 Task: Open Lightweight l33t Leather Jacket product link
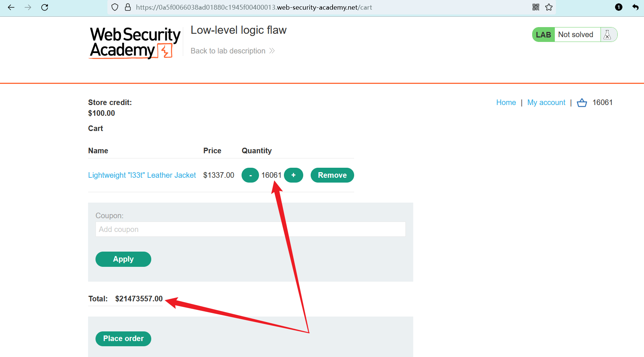pos(142,175)
